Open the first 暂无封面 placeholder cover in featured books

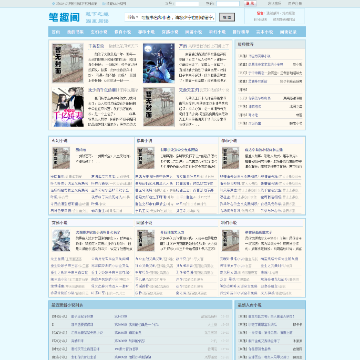point(68,63)
